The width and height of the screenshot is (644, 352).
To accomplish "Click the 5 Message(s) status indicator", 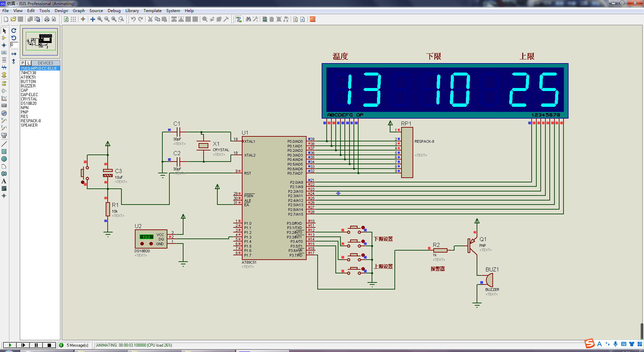I will click(x=74, y=345).
